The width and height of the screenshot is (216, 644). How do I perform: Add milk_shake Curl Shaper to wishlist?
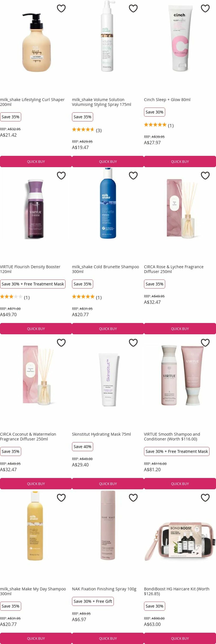tap(61, 9)
